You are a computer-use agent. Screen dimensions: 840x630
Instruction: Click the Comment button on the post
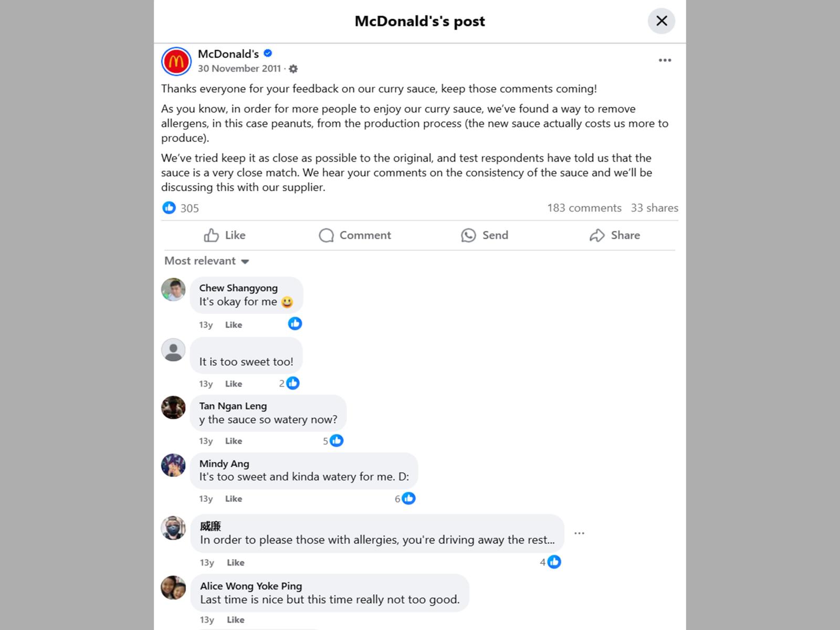pos(355,235)
